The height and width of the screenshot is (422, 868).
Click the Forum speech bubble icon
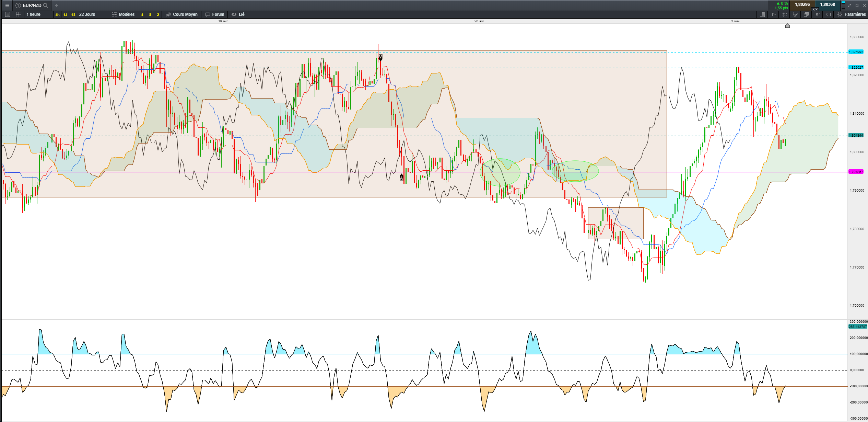click(207, 14)
